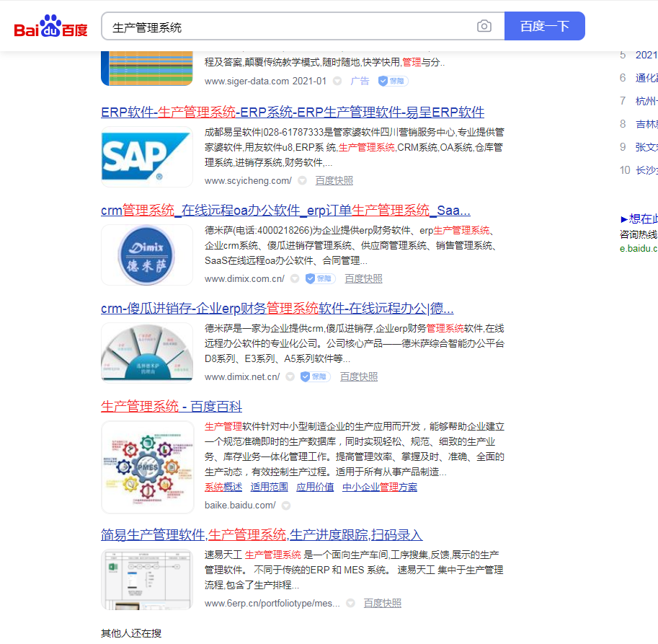Expand dropdown arrow next to www.scyicheng.com
Screen dimensions: 658x644
302,180
